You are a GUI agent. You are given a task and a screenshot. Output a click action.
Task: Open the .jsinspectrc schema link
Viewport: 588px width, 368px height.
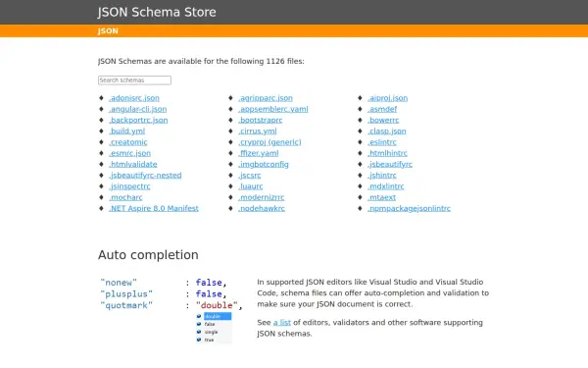coord(129,186)
